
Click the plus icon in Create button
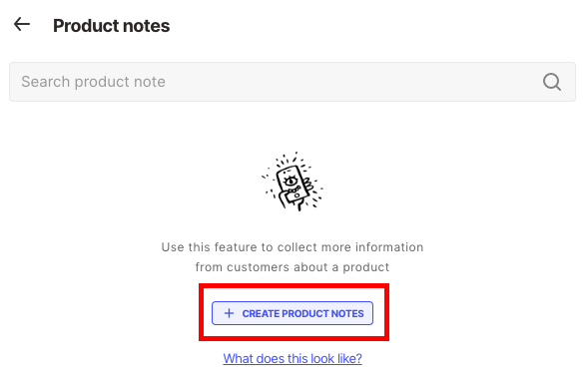tap(229, 313)
